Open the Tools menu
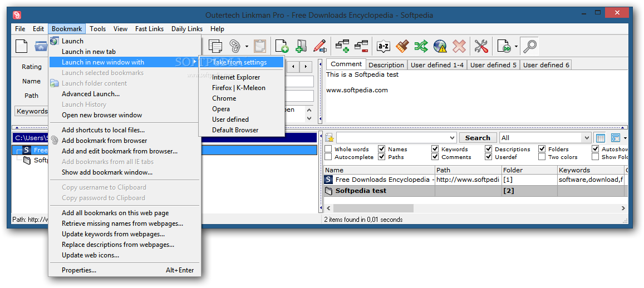The image size is (644, 288). (98, 29)
